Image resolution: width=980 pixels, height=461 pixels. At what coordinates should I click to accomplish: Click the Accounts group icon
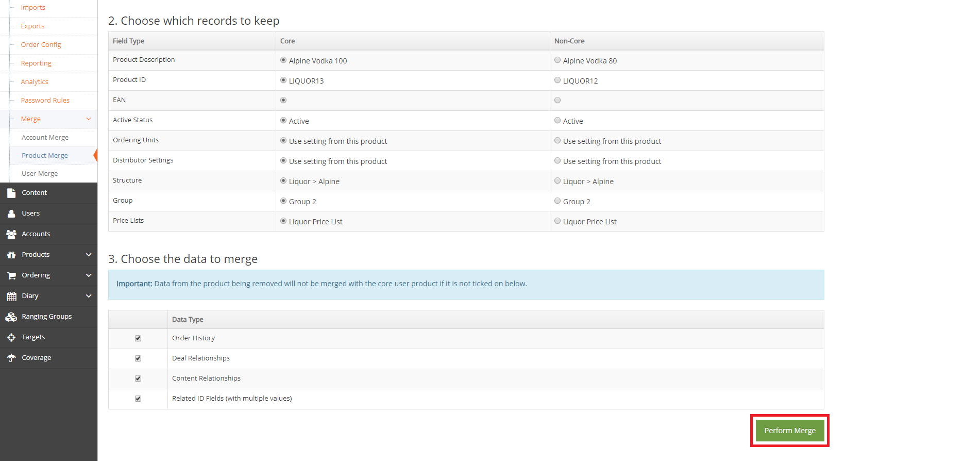11,234
